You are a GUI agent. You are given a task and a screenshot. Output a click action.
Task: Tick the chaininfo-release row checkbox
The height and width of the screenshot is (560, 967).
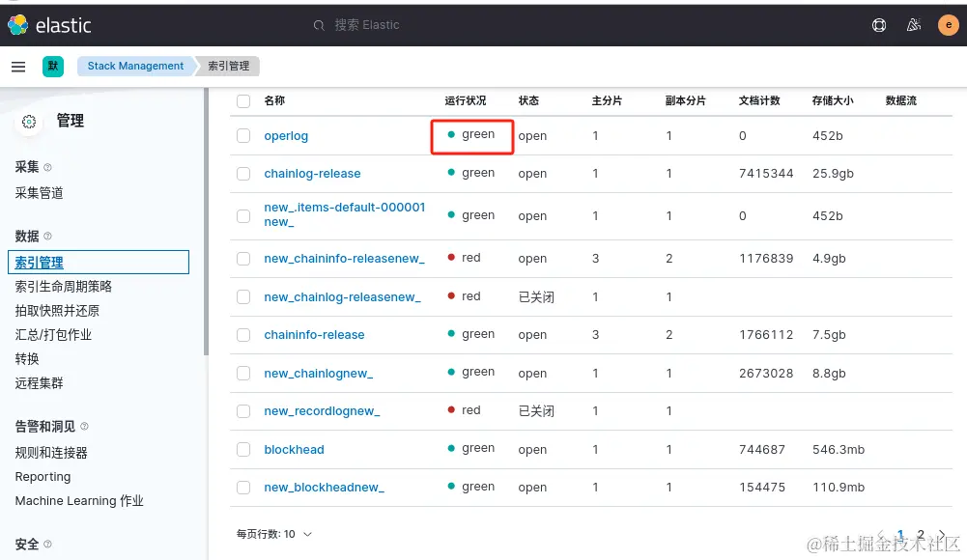coord(243,334)
